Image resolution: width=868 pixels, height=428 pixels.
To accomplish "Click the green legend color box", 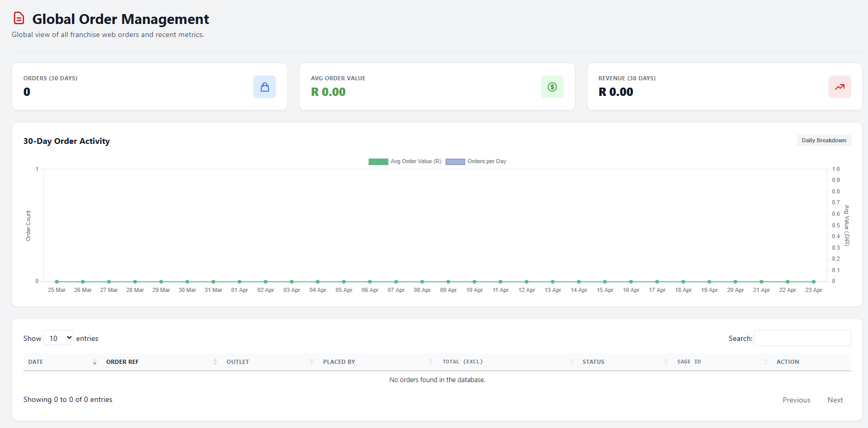I will coord(378,162).
